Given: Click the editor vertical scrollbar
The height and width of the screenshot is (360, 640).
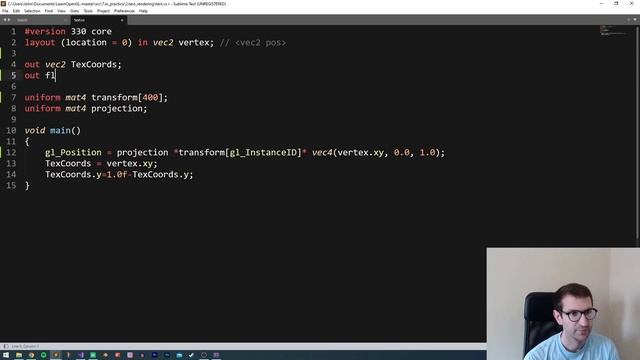Looking at the screenshot, I should pos(638,133).
